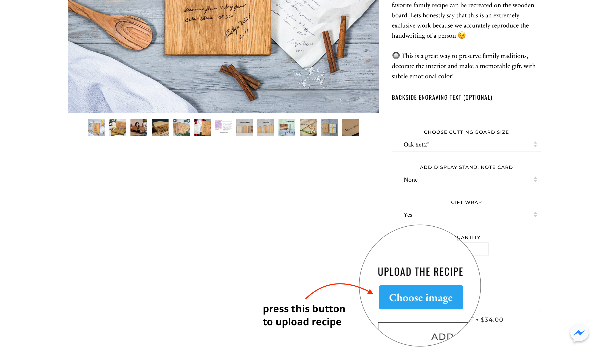Select the Oak 8x12 cutting board size dropdown
Viewport: 609px width, 364px height.
[466, 144]
